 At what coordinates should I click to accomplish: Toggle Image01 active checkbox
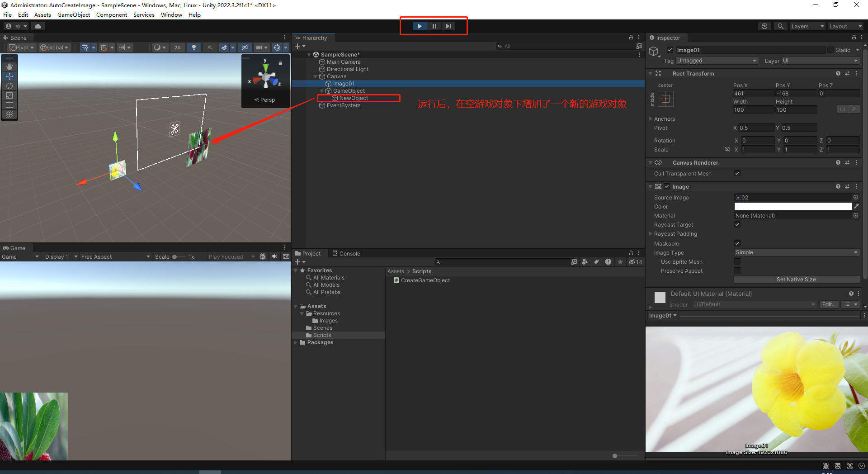[x=670, y=50]
